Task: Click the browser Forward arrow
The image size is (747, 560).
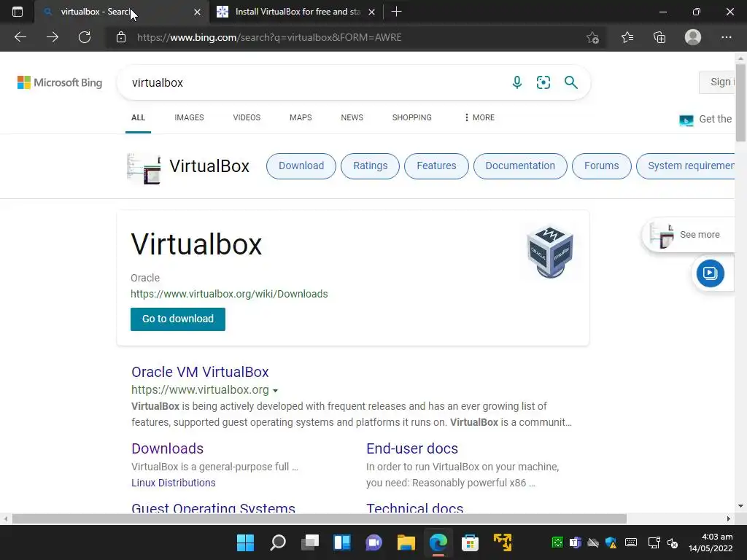Action: (53, 37)
